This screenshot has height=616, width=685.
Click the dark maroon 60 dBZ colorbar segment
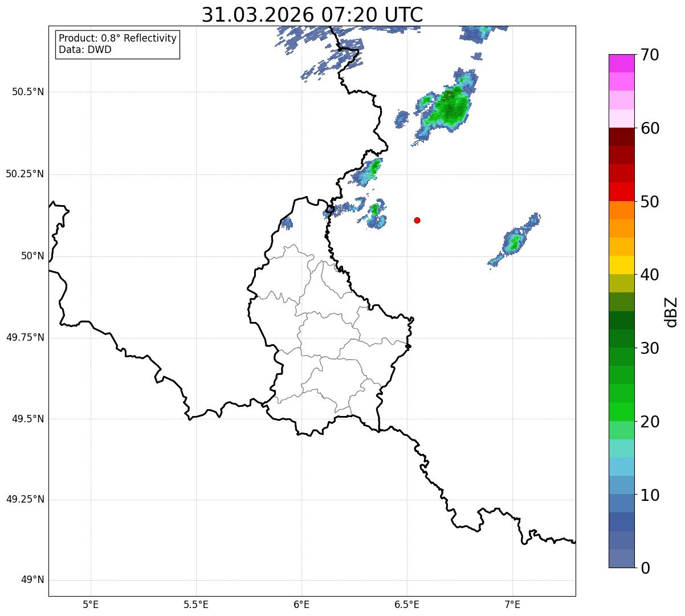622,137
